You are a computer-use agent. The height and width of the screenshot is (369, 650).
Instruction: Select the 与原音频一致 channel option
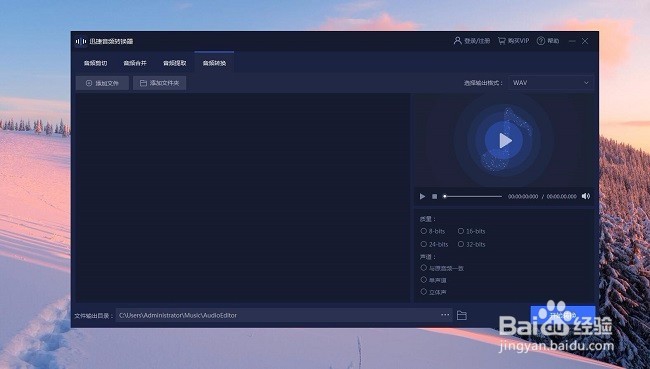[442, 268]
